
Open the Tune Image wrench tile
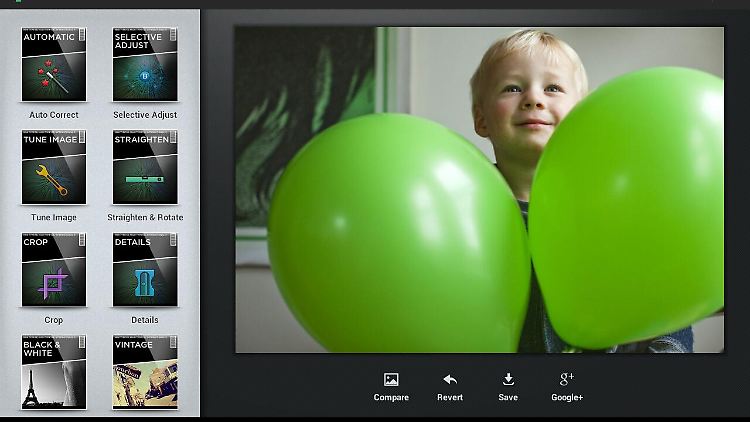[x=54, y=167]
